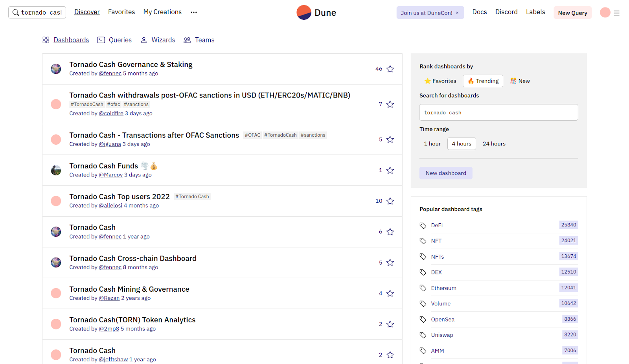Click the New dashboard button

coord(446,173)
